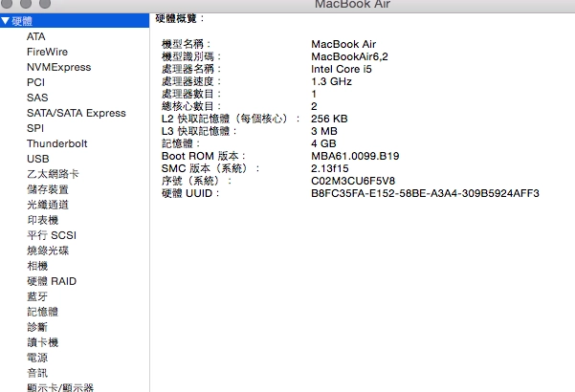575x392 pixels.
Task: Open SATA/SATA Express details
Action: [x=77, y=113]
